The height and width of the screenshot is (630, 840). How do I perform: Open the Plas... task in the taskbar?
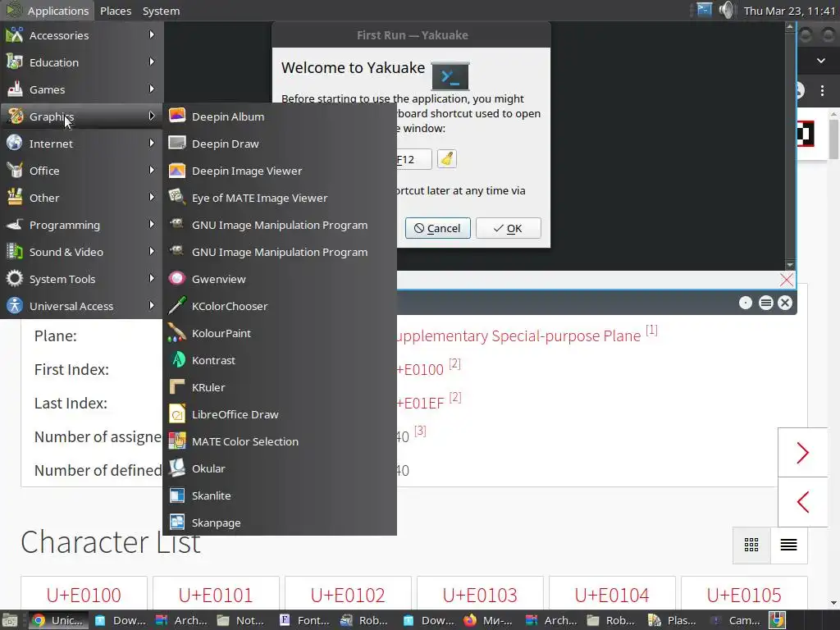coord(672,620)
